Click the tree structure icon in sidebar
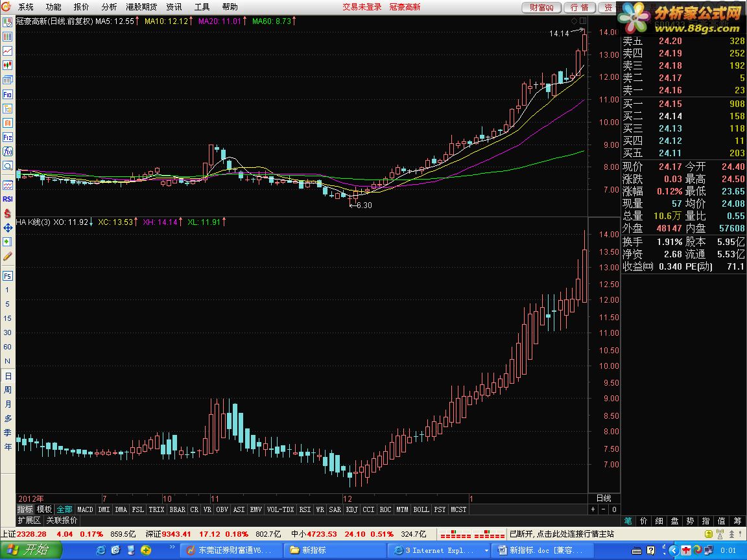This screenshot has height=560, width=747. [x=8, y=109]
